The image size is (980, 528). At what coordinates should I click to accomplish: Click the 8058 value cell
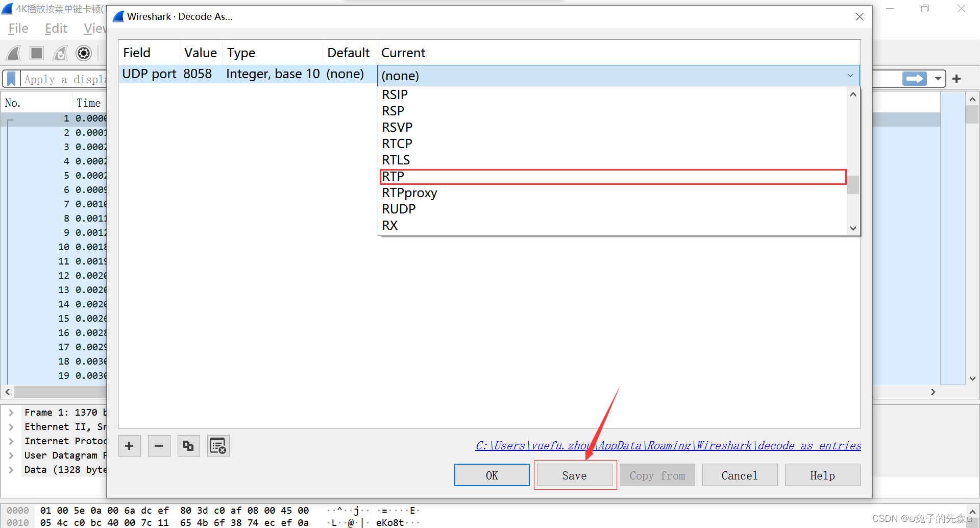[201, 74]
